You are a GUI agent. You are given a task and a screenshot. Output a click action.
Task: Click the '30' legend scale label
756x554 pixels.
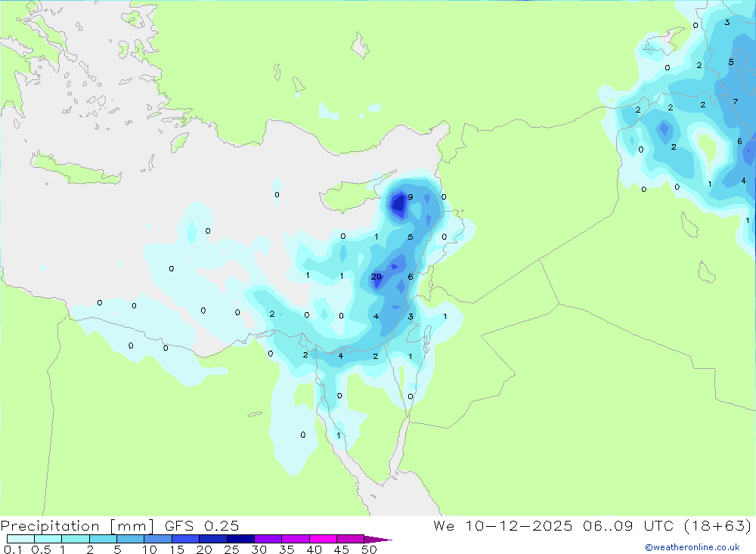point(259,549)
